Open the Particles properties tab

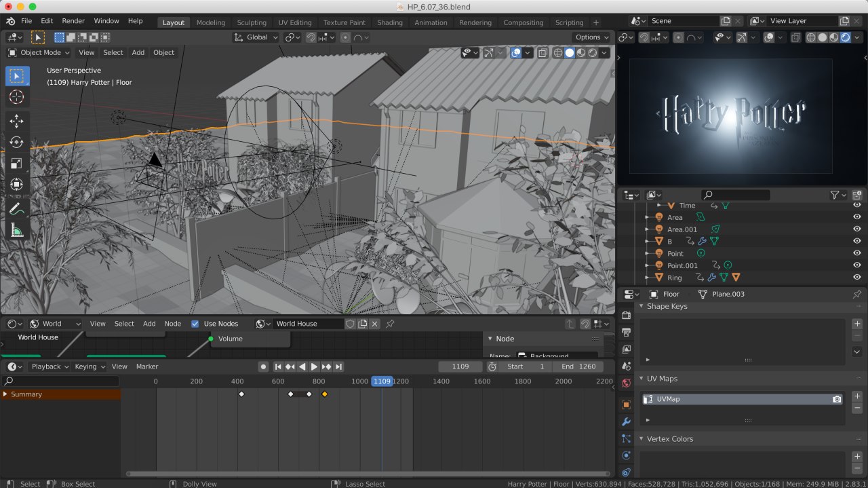click(x=626, y=438)
